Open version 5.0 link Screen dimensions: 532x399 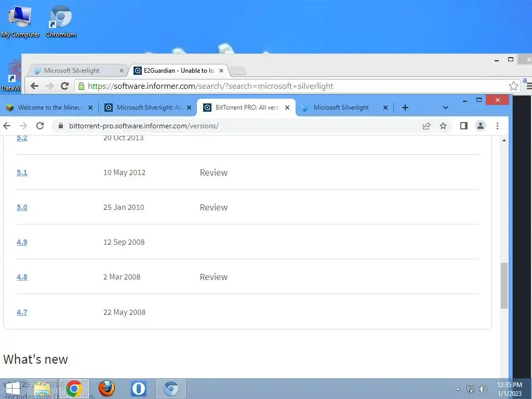pyautogui.click(x=22, y=207)
